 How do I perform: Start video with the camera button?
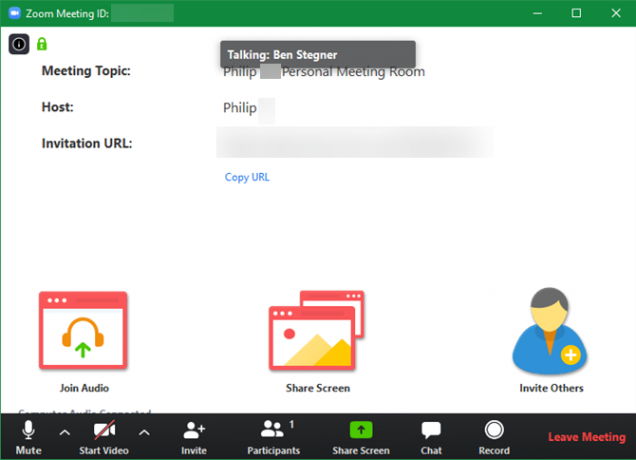point(104,437)
